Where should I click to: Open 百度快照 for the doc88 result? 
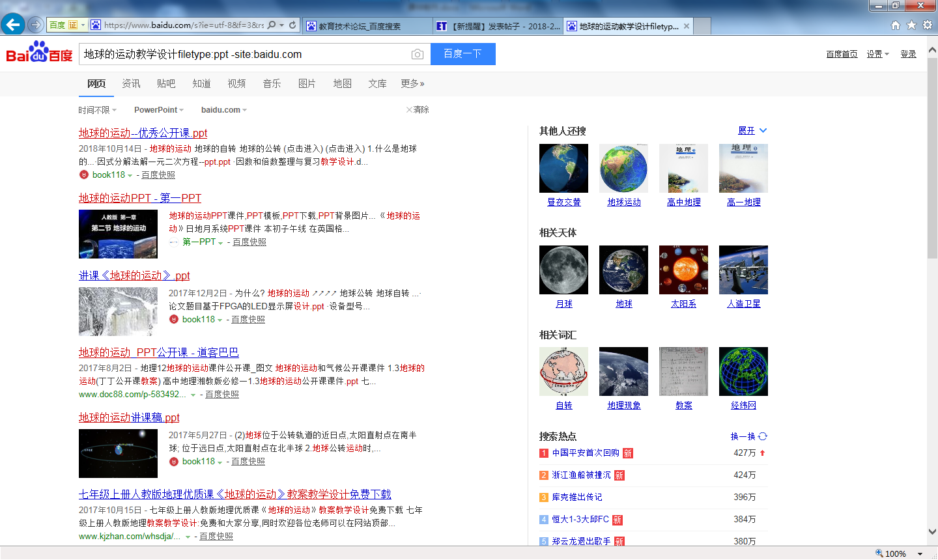[222, 394]
